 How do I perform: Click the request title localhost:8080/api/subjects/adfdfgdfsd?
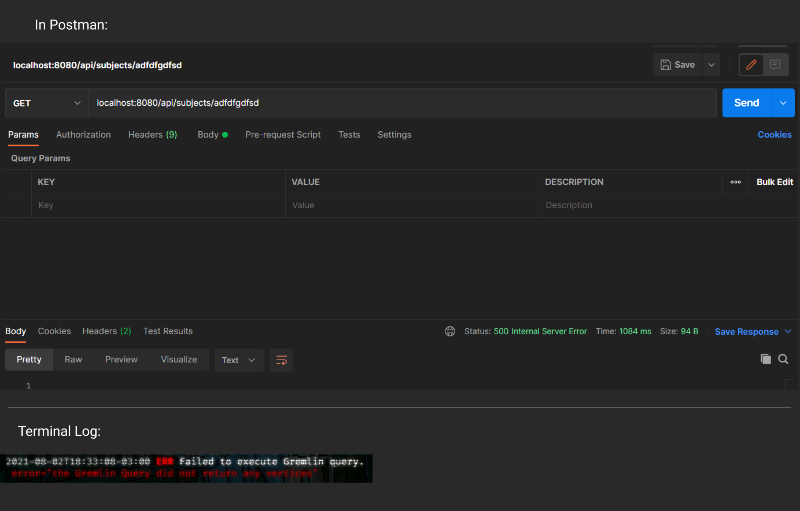coord(97,65)
